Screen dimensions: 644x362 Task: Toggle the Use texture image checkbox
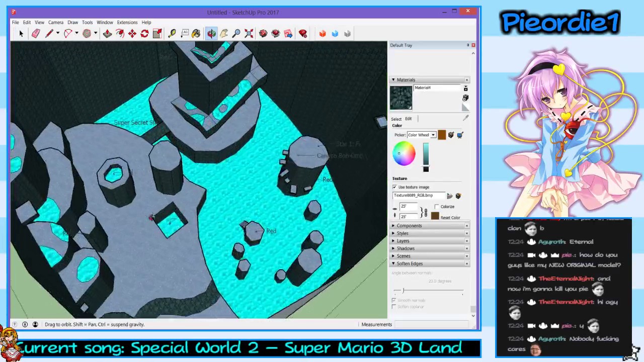pyautogui.click(x=395, y=187)
